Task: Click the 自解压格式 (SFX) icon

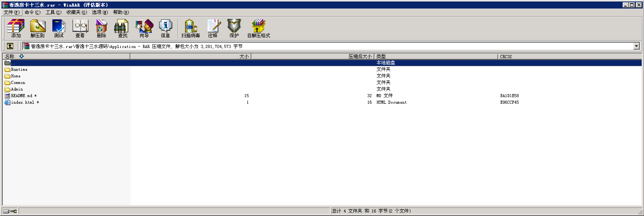Action: tap(258, 28)
